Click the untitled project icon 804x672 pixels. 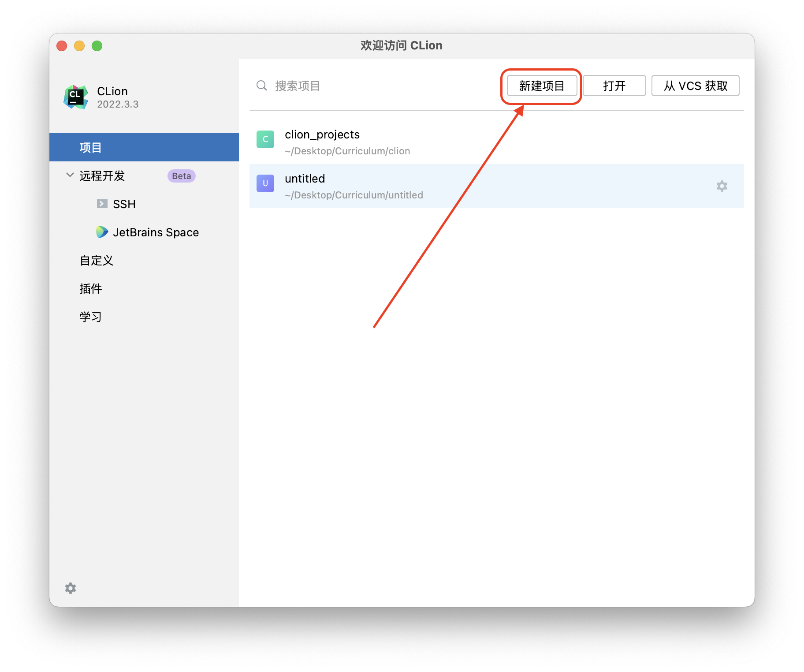point(265,183)
